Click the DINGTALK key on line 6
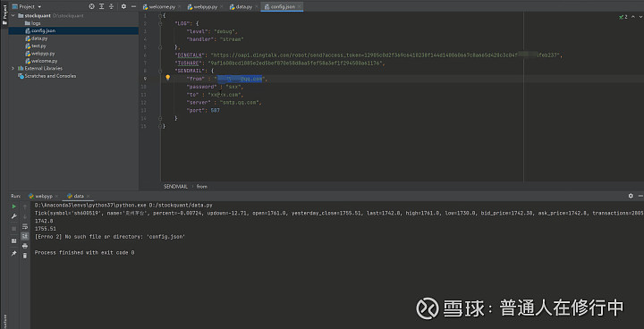Image resolution: width=644 pixels, height=329 pixels. 190,55
